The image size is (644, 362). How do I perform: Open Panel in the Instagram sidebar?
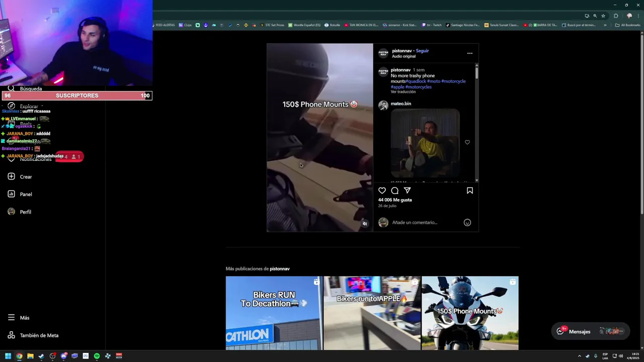(20, 195)
